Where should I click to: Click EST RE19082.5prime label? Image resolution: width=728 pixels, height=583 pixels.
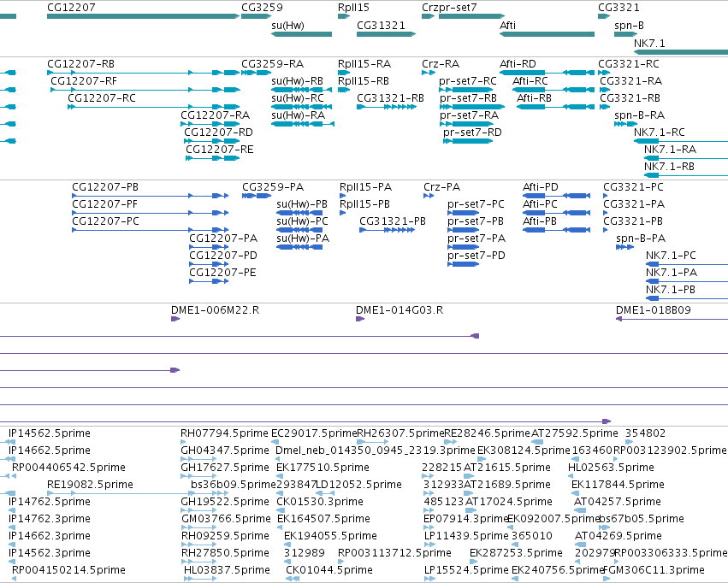[90, 485]
